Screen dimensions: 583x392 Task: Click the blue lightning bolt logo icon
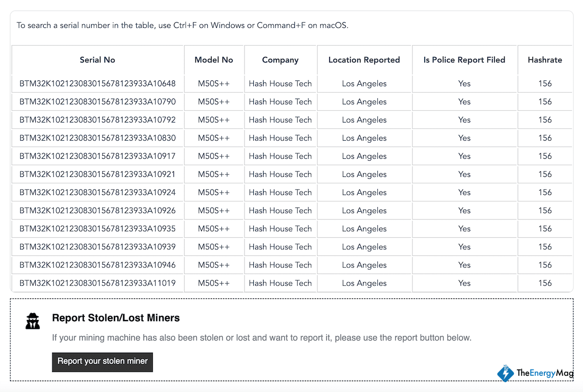(x=505, y=373)
